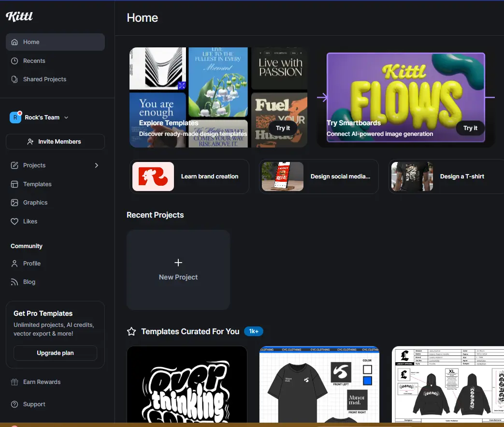Click the Invite Members person icon

30,142
